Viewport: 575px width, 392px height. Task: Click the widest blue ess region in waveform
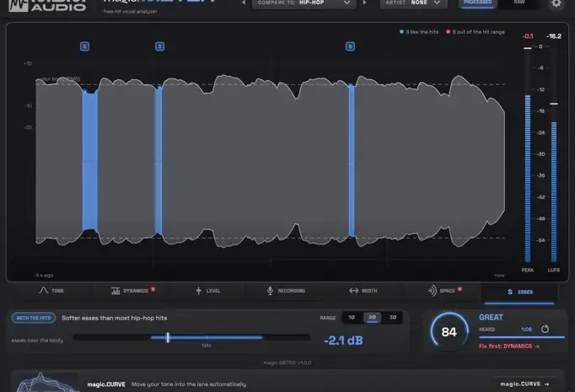coord(90,161)
